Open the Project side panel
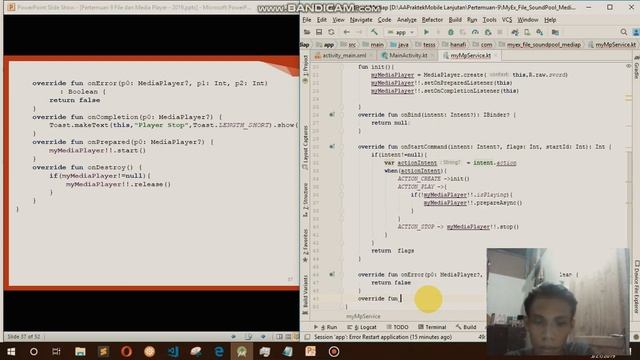This screenshot has height=360, width=640. pyautogui.click(x=305, y=69)
